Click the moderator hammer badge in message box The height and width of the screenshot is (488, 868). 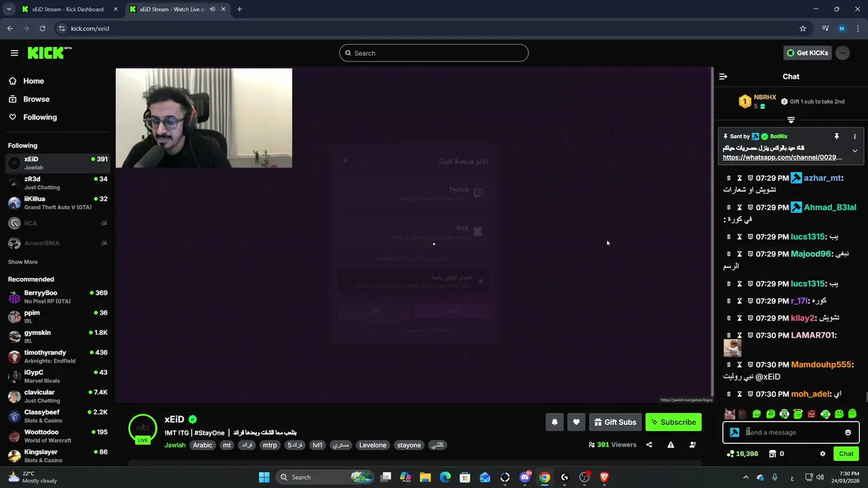(x=734, y=432)
